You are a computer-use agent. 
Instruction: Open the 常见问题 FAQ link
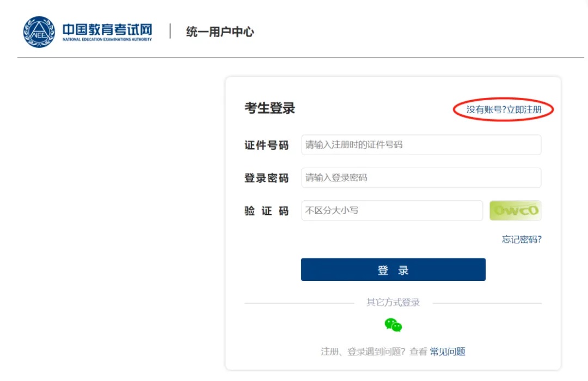[448, 352]
